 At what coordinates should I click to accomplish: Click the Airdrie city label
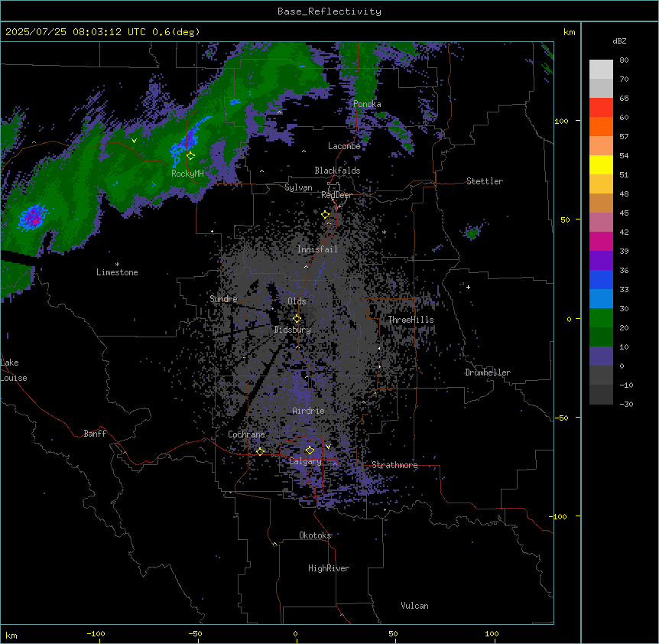pyautogui.click(x=308, y=411)
